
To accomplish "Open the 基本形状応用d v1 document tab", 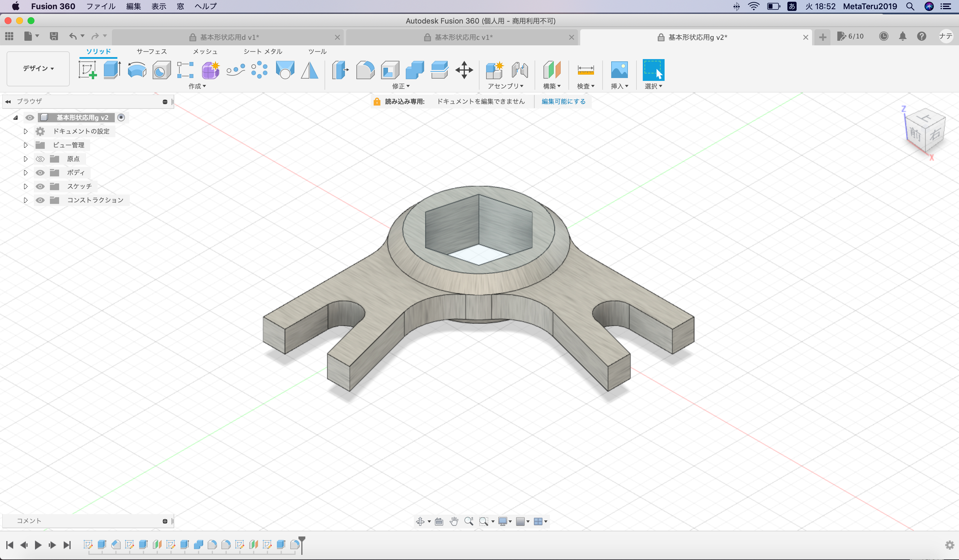I will [229, 37].
